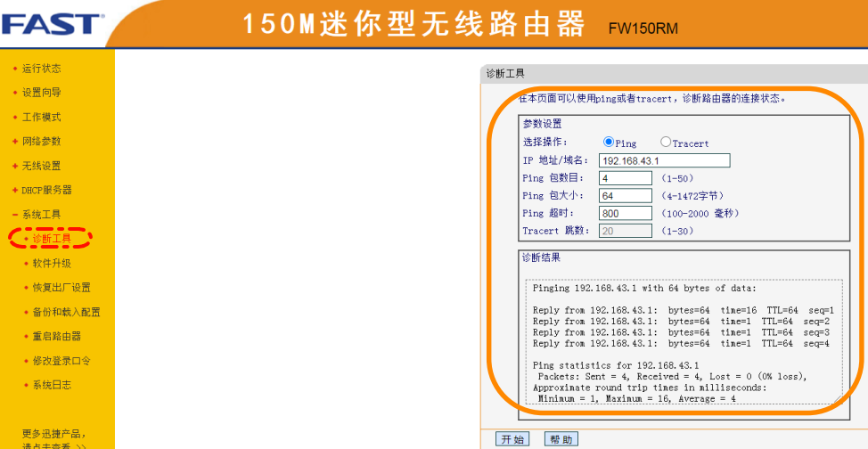868x449 pixels.
Task: Open 修改登录口令 submenu item
Action: (x=61, y=361)
